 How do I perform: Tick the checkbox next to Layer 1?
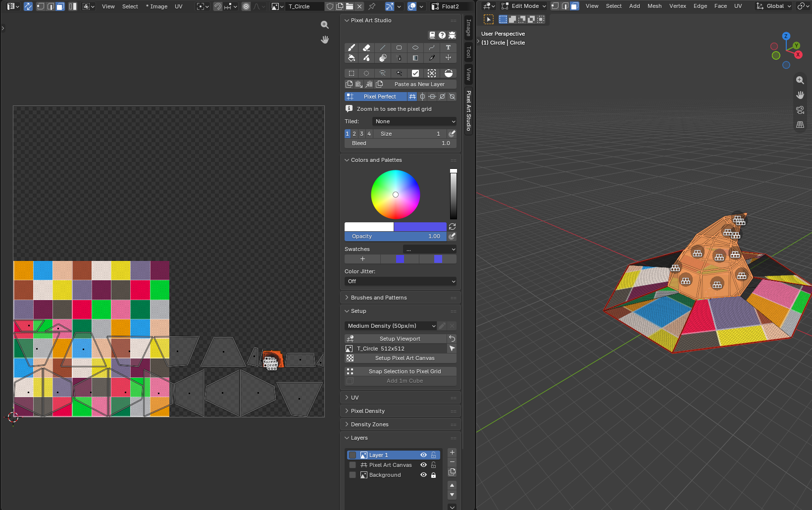353,455
